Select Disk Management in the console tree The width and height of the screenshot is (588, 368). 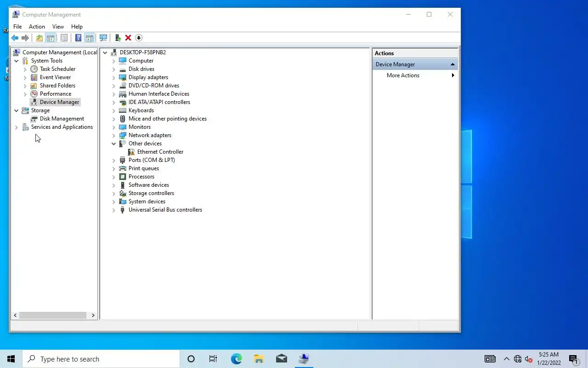62,119
